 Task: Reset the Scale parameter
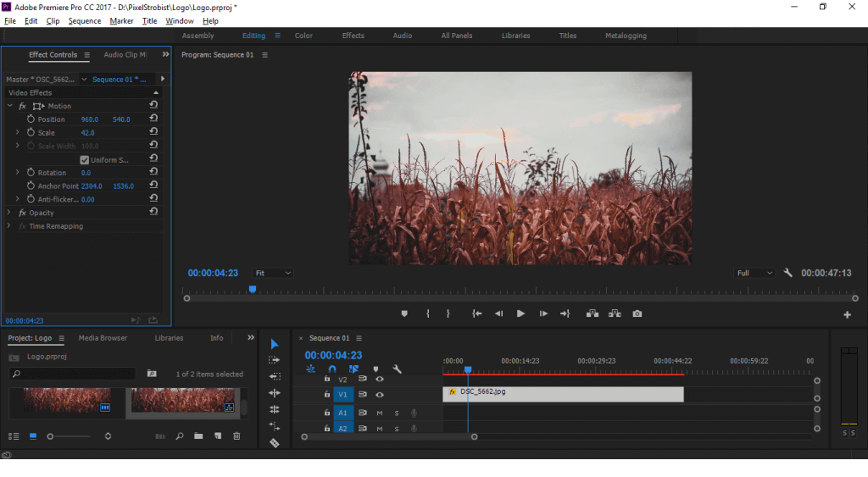click(x=154, y=131)
